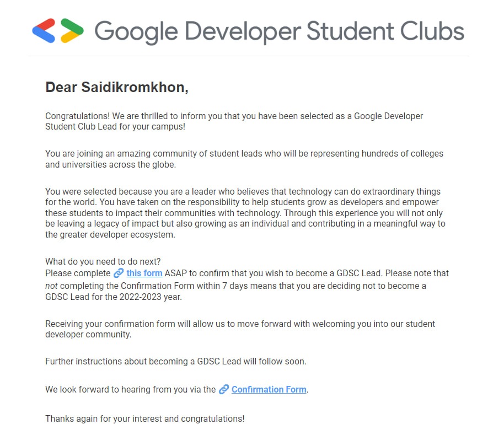Click the chain-link icon before Confirmation Form
Image resolution: width=504 pixels, height=435 pixels.
224,390
